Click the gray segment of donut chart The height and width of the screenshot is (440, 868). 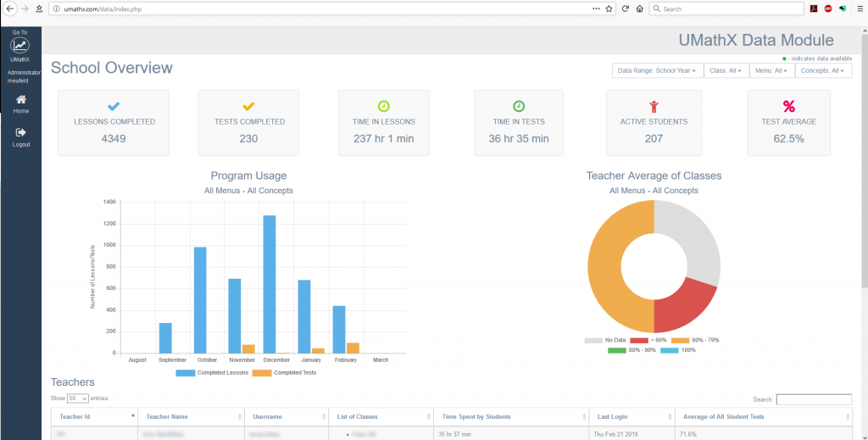(x=695, y=238)
